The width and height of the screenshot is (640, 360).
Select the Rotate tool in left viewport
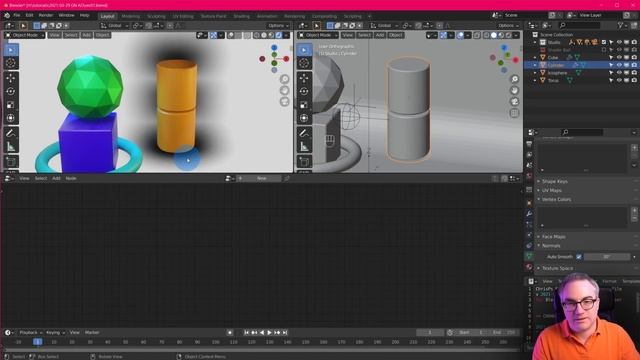pyautogui.click(x=11, y=91)
